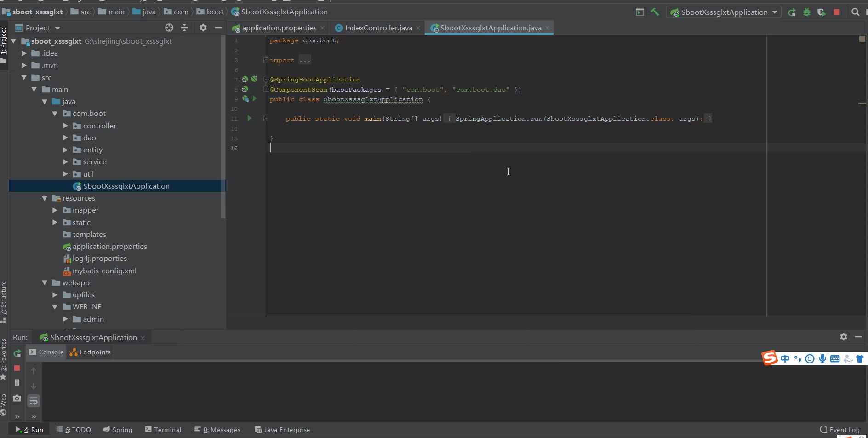Click the camera dump threads icon
The height and width of the screenshot is (438, 868).
pos(17,398)
